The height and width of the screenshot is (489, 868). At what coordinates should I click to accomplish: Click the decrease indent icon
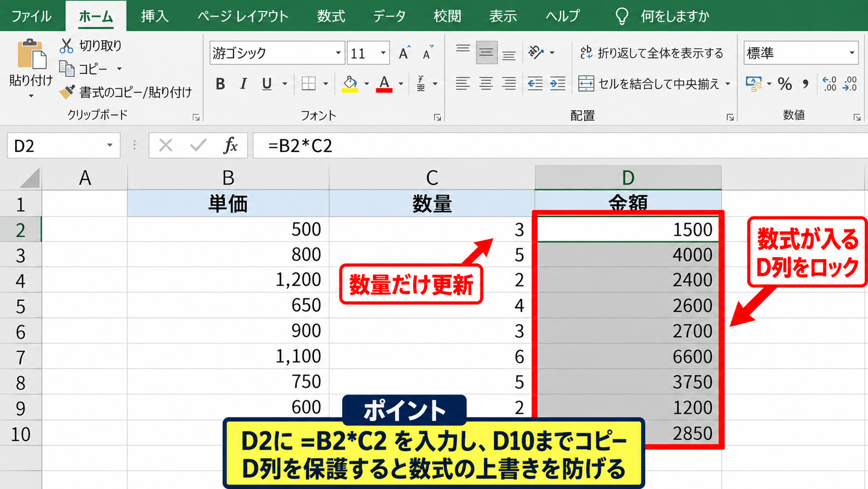(535, 84)
